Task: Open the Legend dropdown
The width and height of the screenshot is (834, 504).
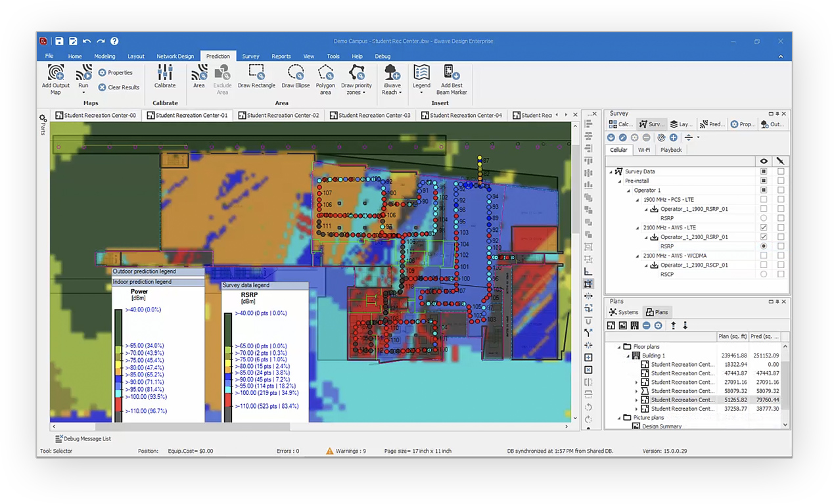Action: pos(421,80)
